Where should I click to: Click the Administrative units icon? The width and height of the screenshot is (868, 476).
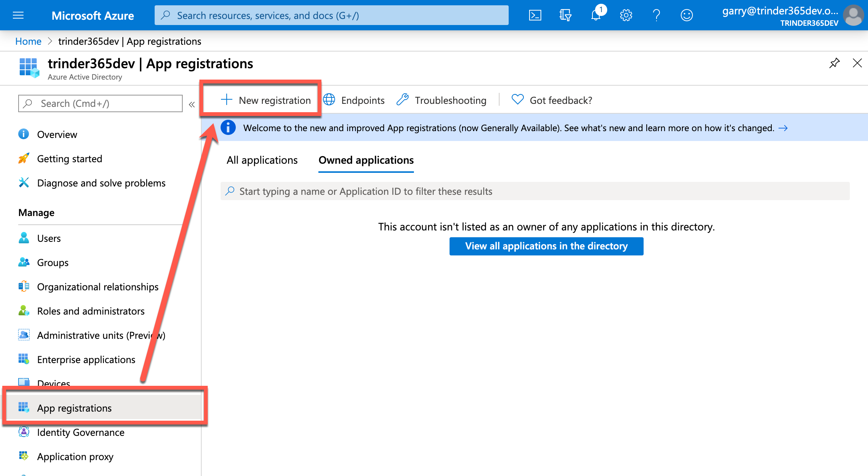[24, 335]
